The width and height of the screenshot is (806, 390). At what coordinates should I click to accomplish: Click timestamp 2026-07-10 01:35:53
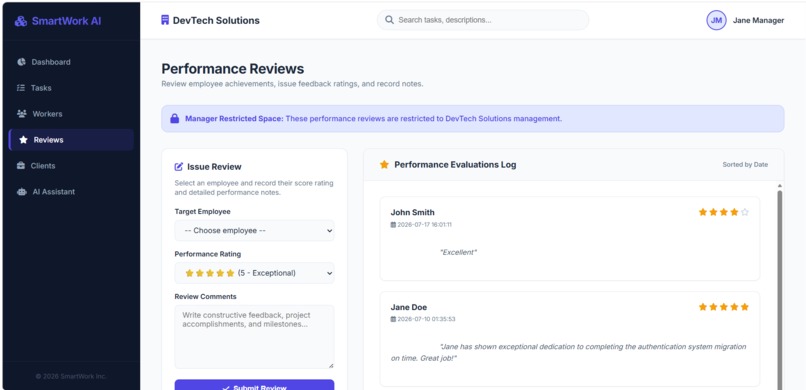click(426, 319)
